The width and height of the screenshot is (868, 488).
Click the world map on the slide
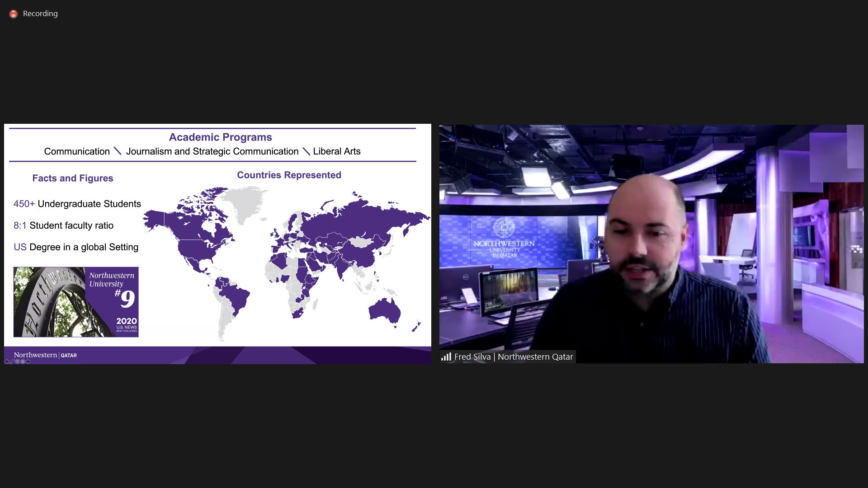tap(287, 263)
